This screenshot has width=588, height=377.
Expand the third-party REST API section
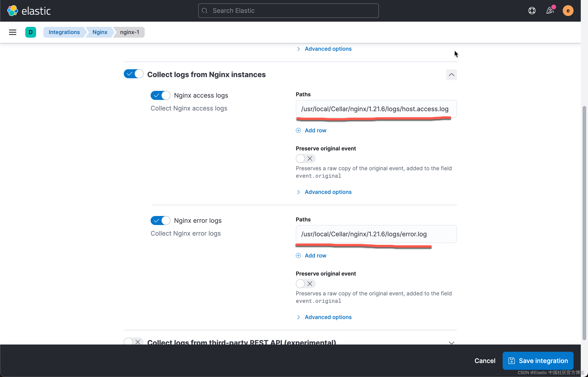pyautogui.click(x=451, y=343)
